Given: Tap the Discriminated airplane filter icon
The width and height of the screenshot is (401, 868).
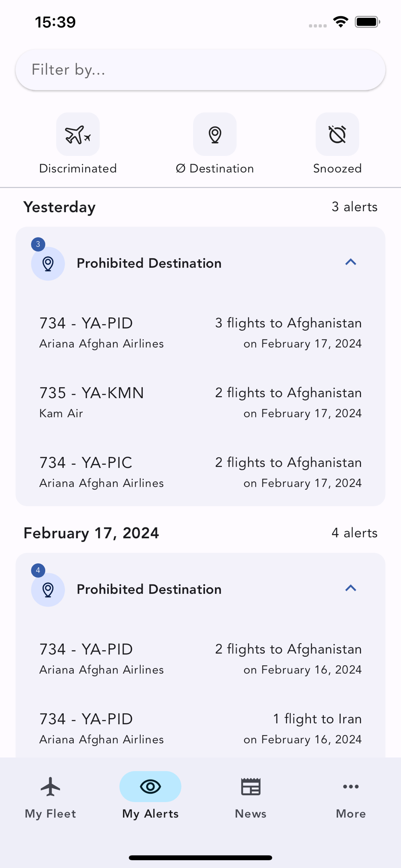Looking at the screenshot, I should click(78, 134).
